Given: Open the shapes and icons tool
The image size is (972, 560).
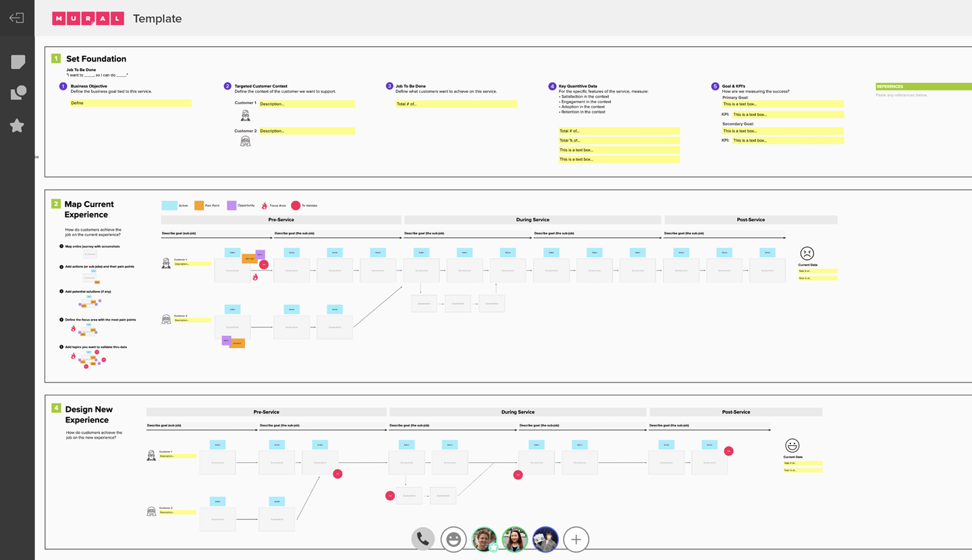Looking at the screenshot, I should tap(16, 92).
